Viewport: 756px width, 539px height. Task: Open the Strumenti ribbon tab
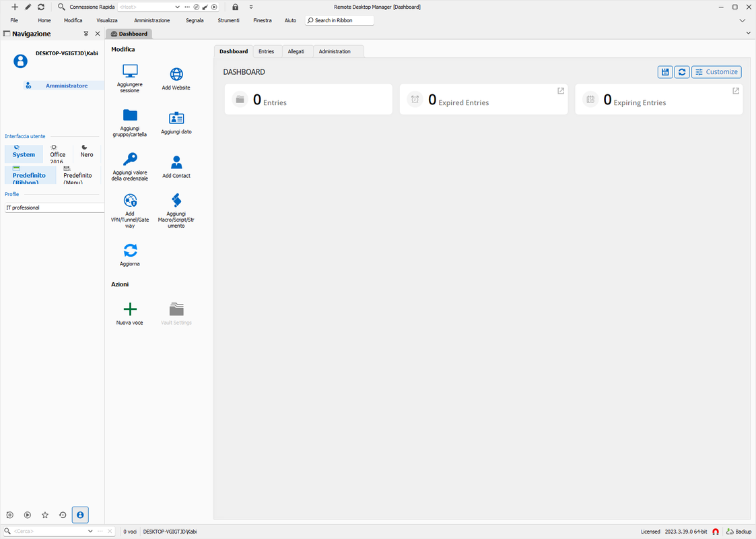(228, 20)
